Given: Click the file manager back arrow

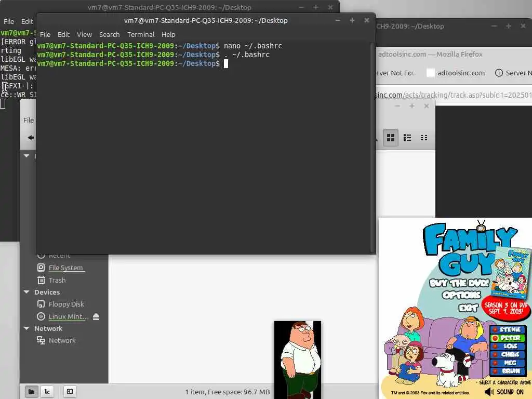Looking at the screenshot, I should click(x=31, y=137).
